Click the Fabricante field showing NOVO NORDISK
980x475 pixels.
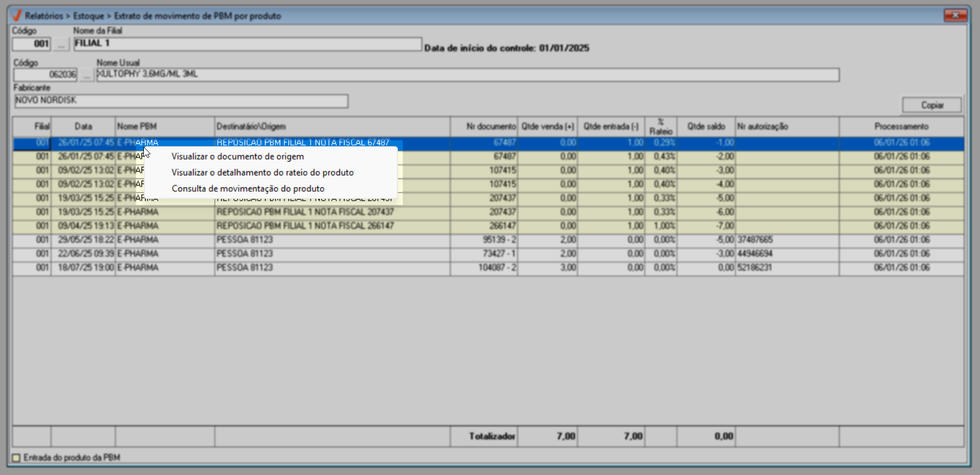pos(181,101)
